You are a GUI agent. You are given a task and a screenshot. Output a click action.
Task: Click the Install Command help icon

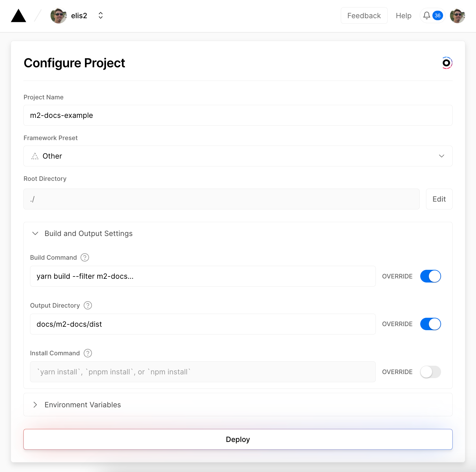[x=88, y=353]
